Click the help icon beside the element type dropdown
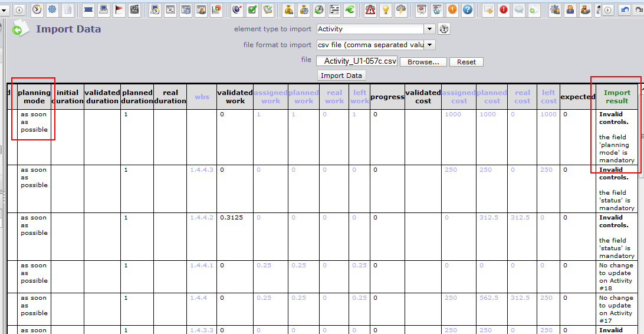This screenshot has width=644, height=334. tap(445, 29)
